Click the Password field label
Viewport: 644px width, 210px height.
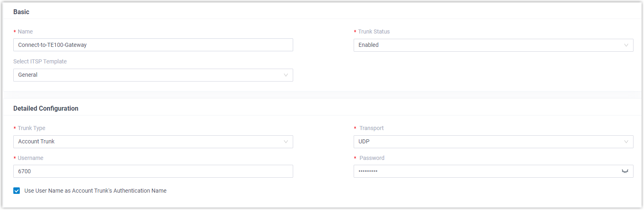point(372,158)
